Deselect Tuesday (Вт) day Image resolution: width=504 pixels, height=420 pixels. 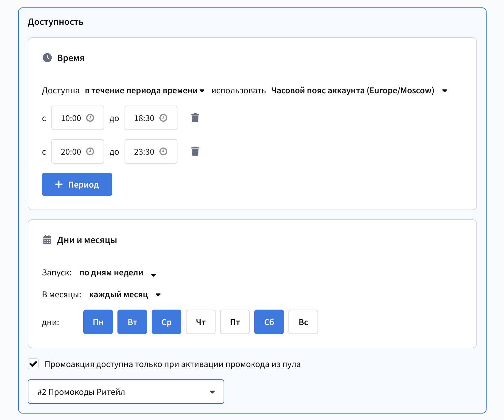tap(132, 322)
